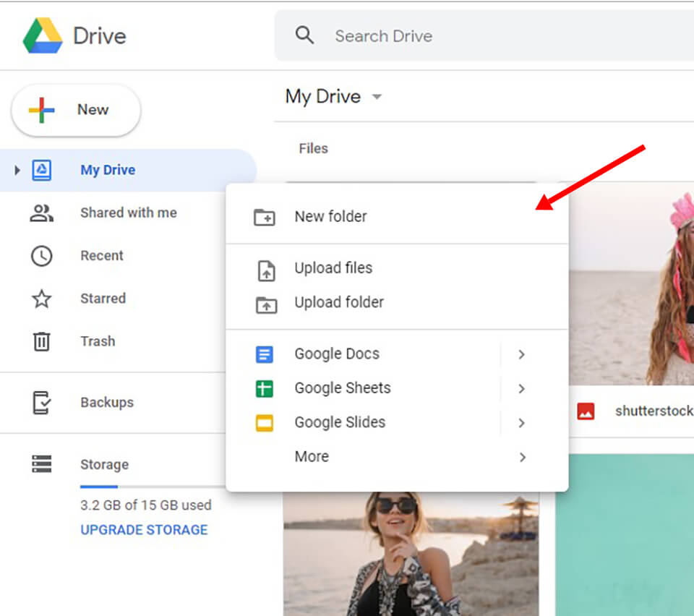Image resolution: width=694 pixels, height=616 pixels.
Task: Open the woman in sunglasses photo thumbnail
Action: (411, 554)
